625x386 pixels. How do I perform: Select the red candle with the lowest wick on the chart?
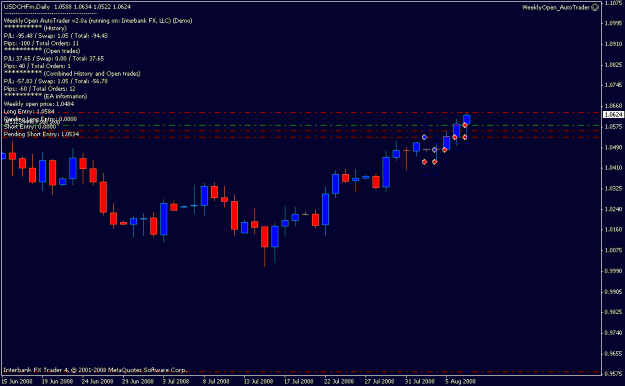264,237
